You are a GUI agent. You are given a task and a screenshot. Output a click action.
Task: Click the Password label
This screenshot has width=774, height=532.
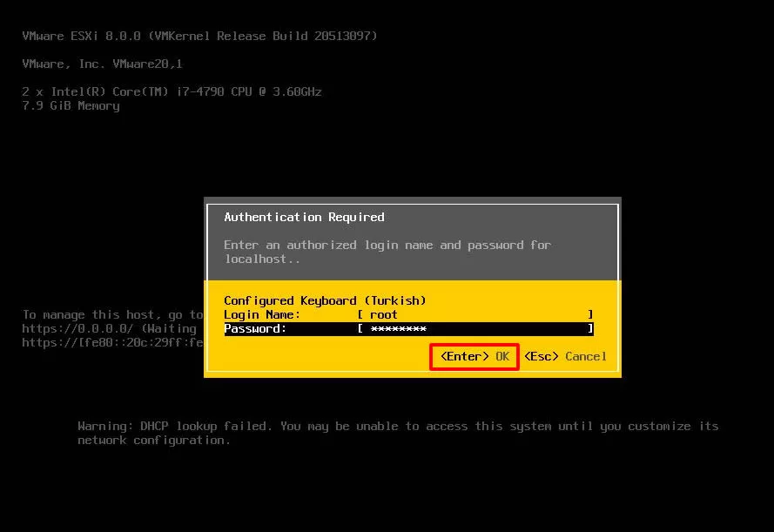pos(255,328)
